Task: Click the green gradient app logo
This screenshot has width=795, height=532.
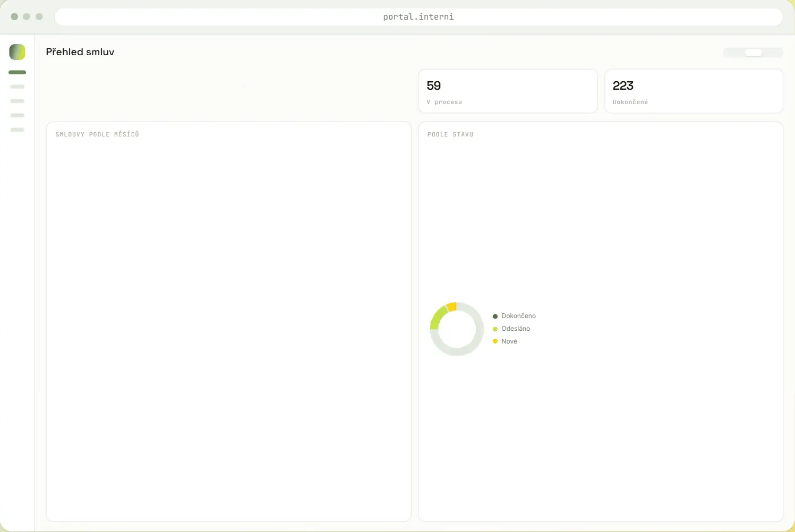Action: pyautogui.click(x=17, y=52)
